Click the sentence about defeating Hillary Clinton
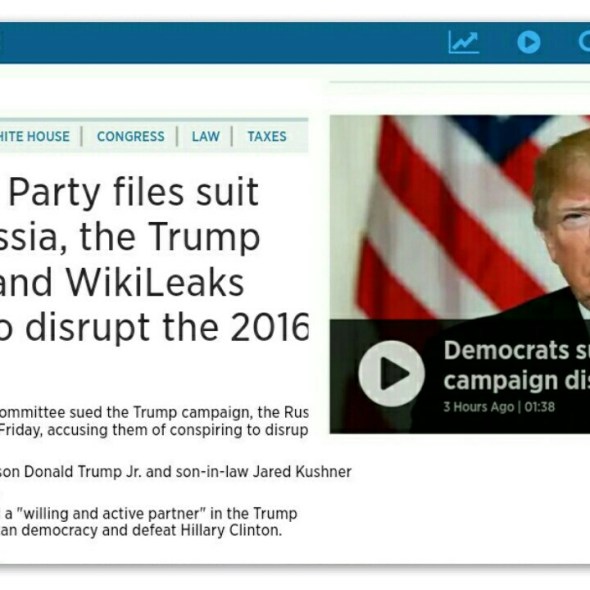Image resolution: width=590 pixels, height=590 pixels. point(141,530)
